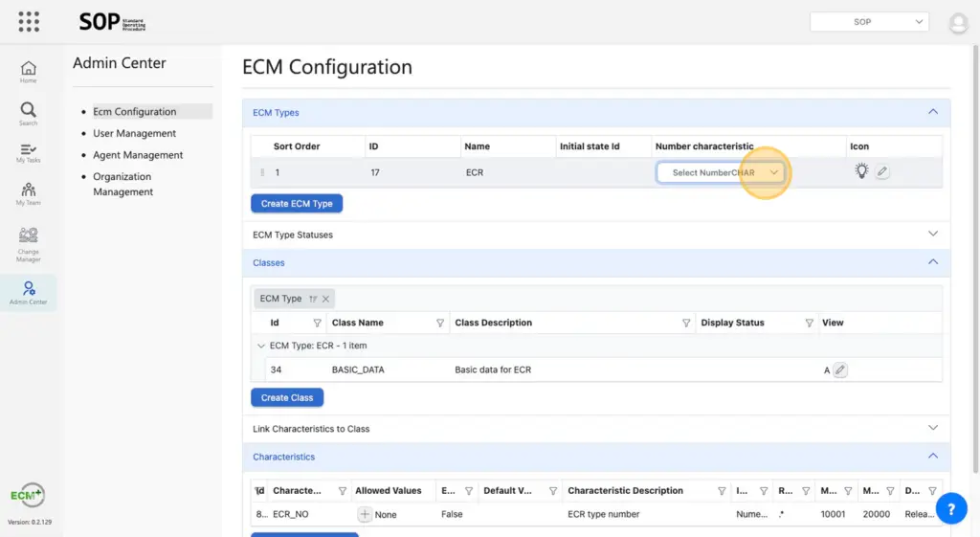980x537 pixels.
Task: Open My Tasks in the sidebar
Action: click(x=29, y=153)
